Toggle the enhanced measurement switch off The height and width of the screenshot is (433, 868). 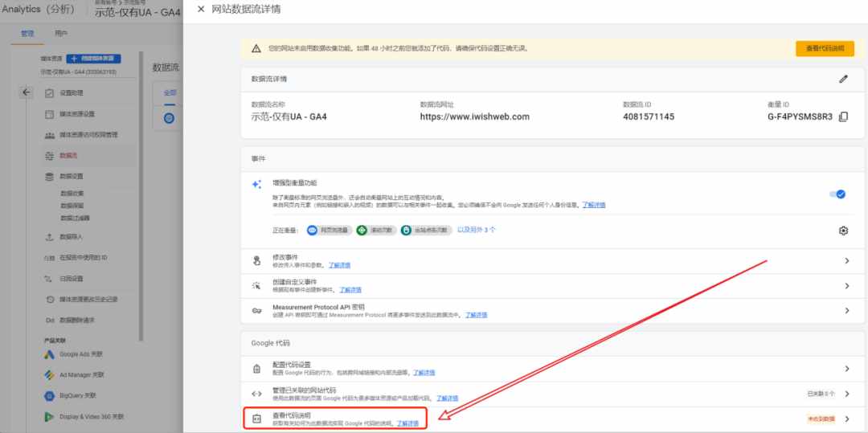coord(837,194)
